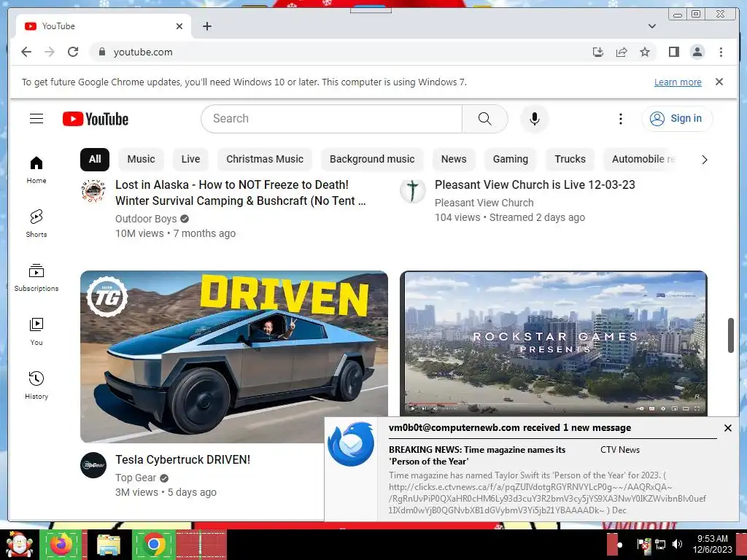
Task: Click the volume icon in system tray
Action: point(676,544)
